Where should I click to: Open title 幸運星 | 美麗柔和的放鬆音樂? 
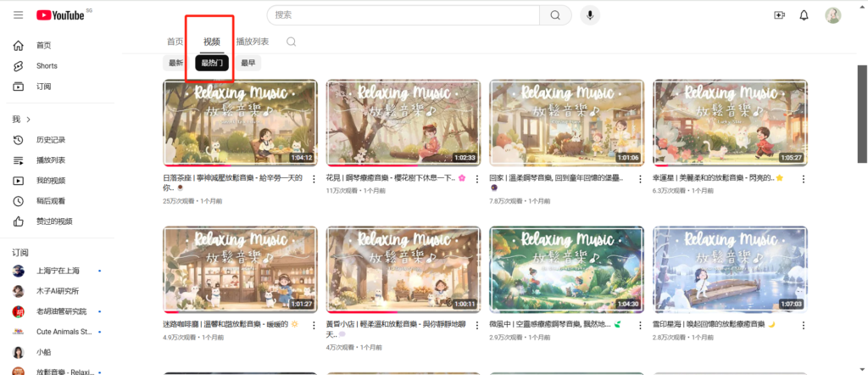(x=718, y=178)
